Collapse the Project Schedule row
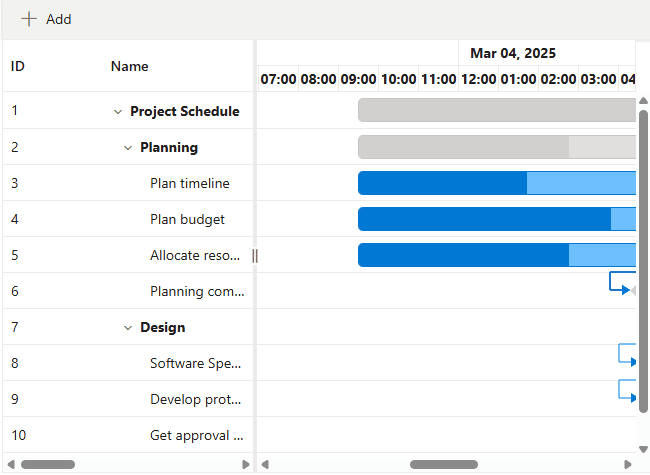Viewport: 650px width, 475px height. (118, 112)
